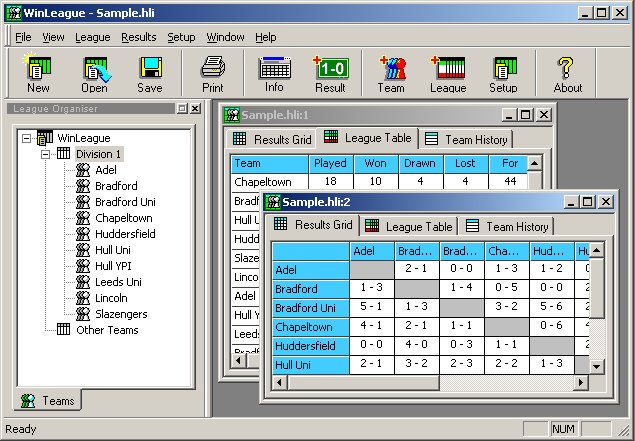Open the League menu in the menu bar
Screen dimensions: 635x441
pos(92,37)
